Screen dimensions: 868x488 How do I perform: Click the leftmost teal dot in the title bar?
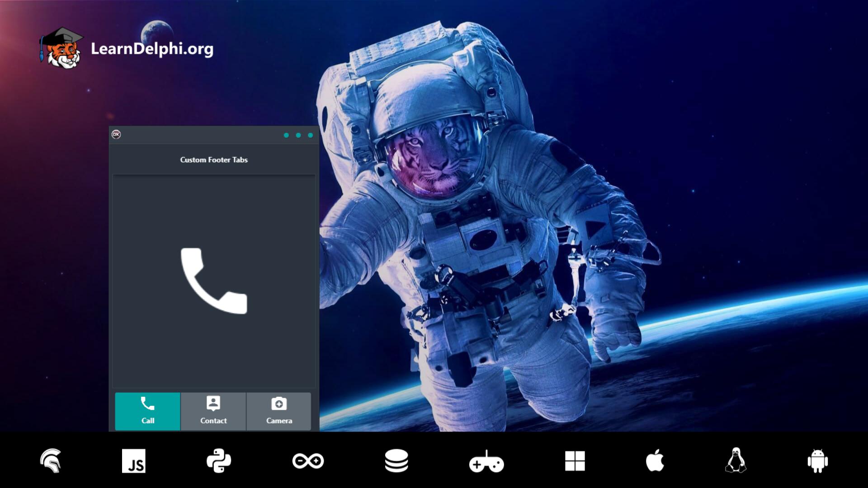(287, 134)
